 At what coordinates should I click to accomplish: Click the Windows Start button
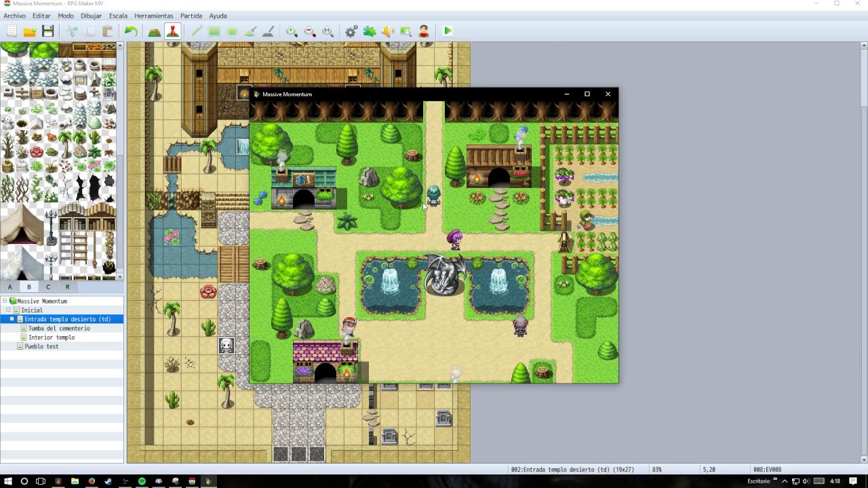click(7, 481)
